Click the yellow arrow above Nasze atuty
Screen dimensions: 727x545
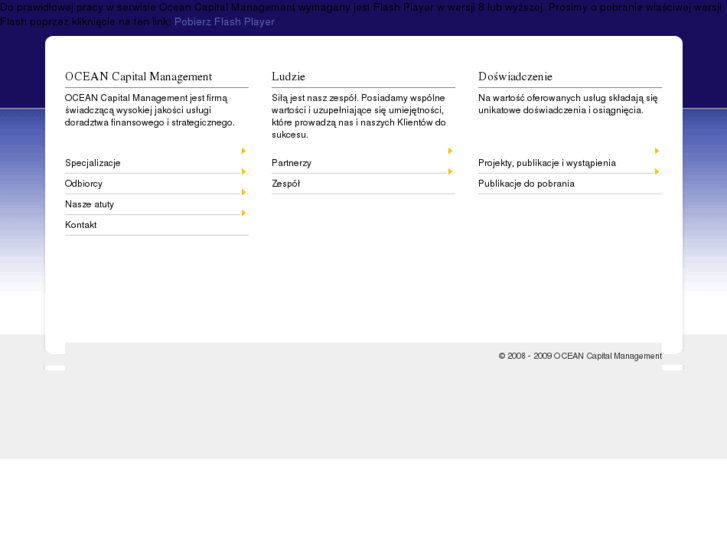[x=243, y=192]
